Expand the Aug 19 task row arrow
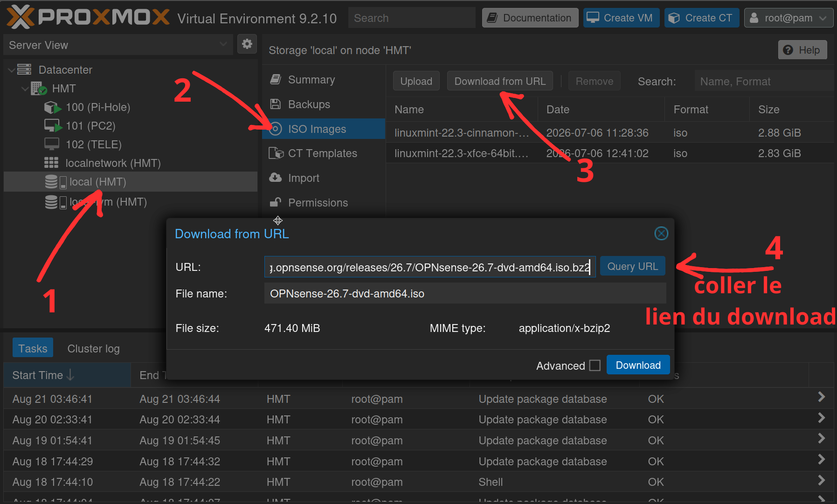Screen dimensions: 837x504 (821, 438)
